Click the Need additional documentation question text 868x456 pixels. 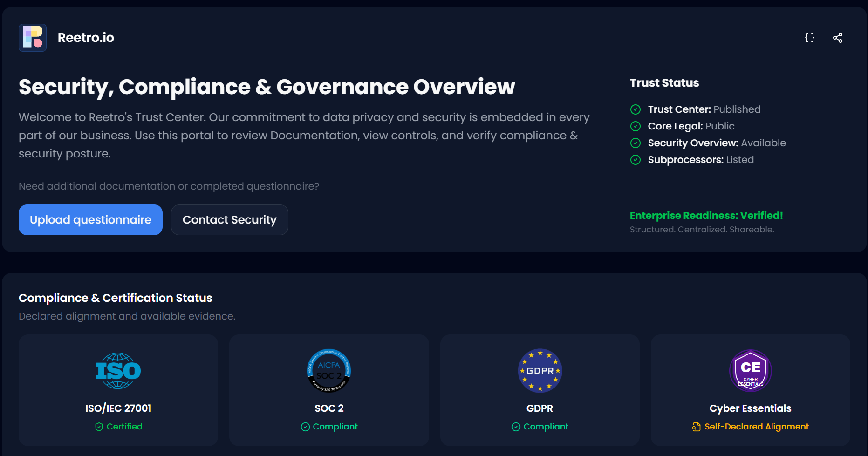(x=169, y=186)
